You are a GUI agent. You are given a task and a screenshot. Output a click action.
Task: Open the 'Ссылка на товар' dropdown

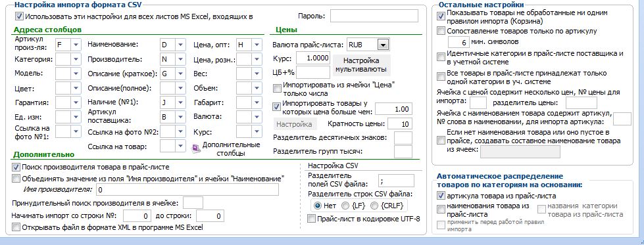pyautogui.click(x=181, y=146)
